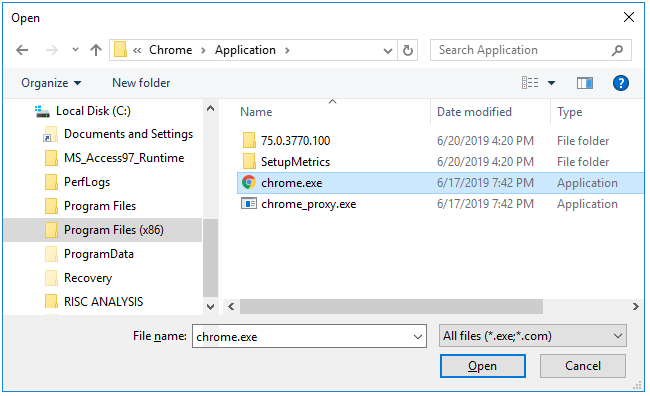Refresh the Application folder listing
The height and width of the screenshot is (396, 650).
click(x=408, y=50)
